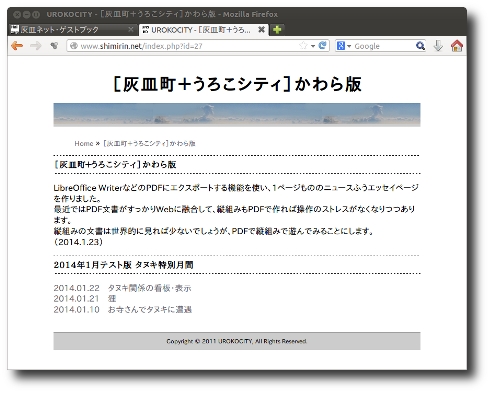490x393 pixels.
Task: Close the 灰皿ネット・ゲストブック tab
Action: [x=131, y=30]
